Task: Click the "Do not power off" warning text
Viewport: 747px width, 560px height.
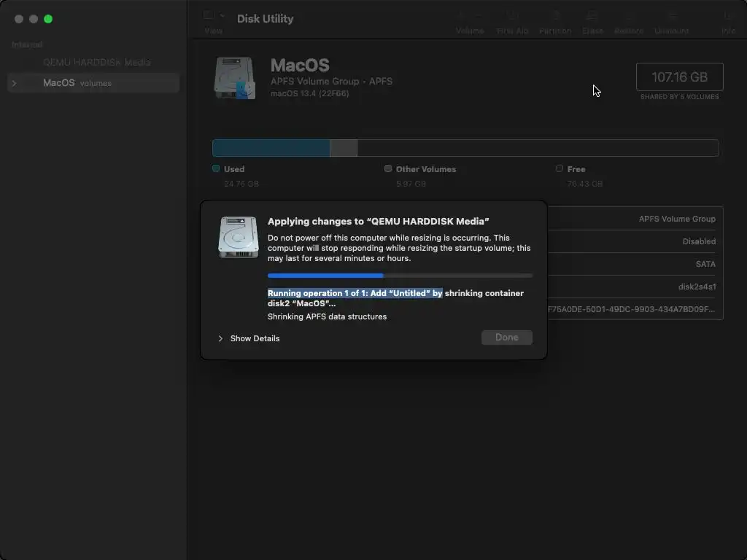Action: coord(399,248)
